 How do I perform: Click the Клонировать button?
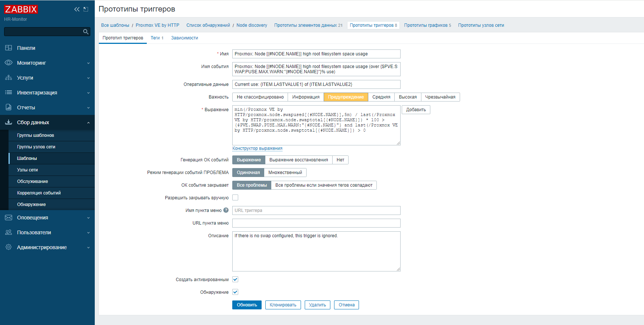coord(283,305)
